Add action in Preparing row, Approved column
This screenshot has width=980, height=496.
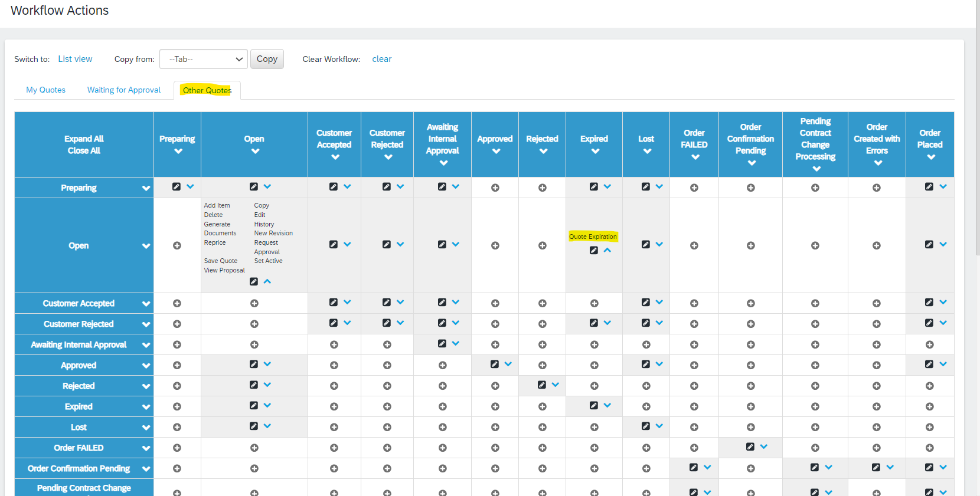tap(495, 188)
